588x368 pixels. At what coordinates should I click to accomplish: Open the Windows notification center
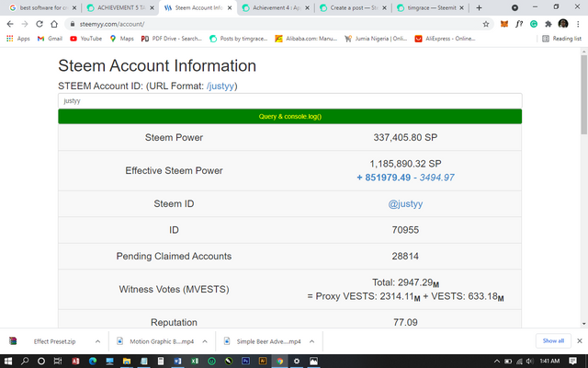pos(572,361)
